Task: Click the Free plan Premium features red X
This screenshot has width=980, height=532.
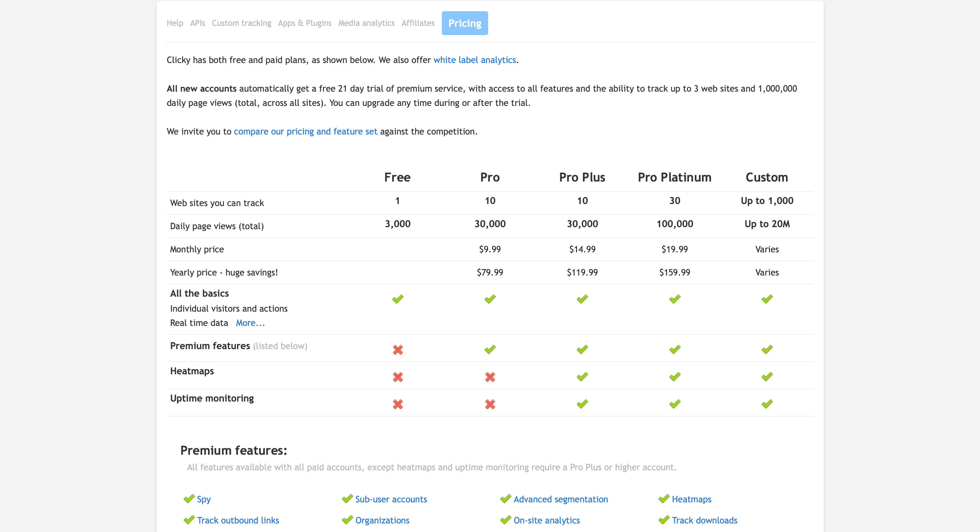Action: coord(398,350)
